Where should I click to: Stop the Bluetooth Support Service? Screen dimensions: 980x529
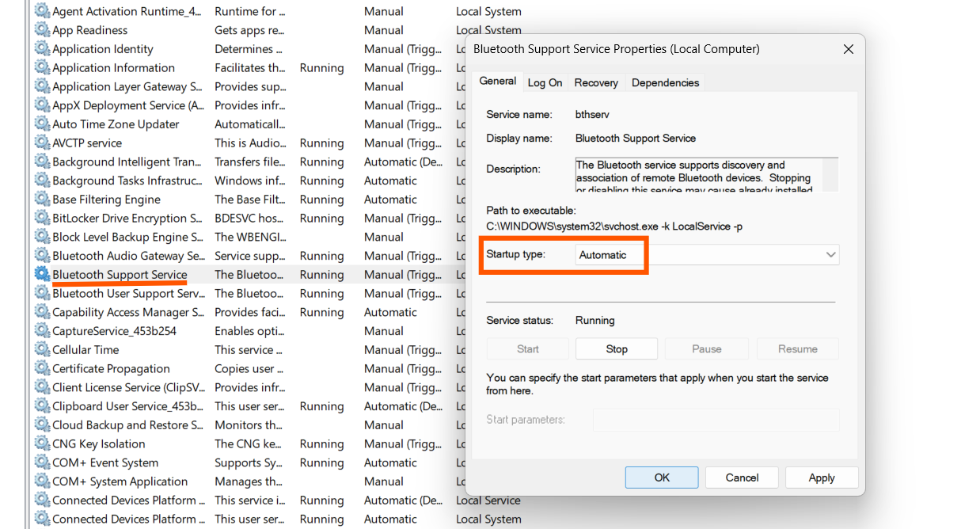616,348
